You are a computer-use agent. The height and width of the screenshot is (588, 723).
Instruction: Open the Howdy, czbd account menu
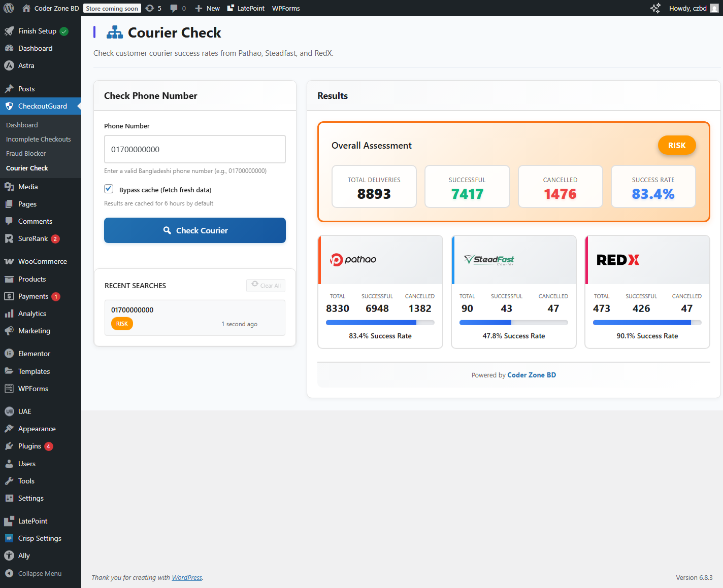tap(688, 8)
